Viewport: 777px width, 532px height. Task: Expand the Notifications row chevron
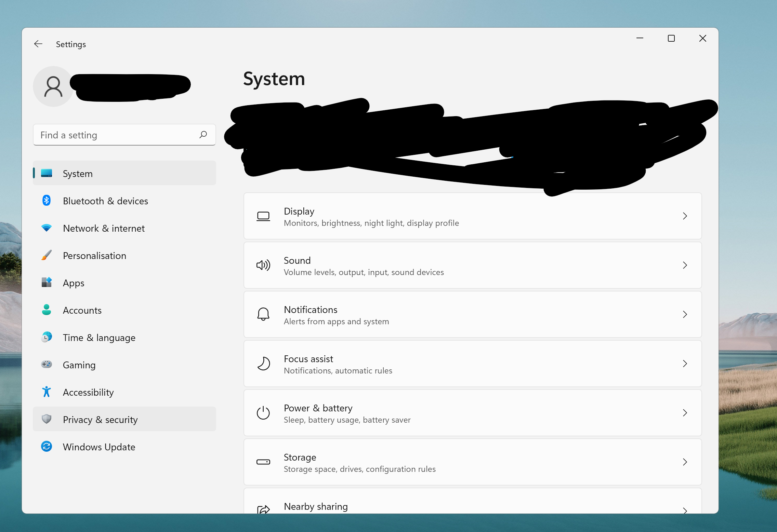685,314
